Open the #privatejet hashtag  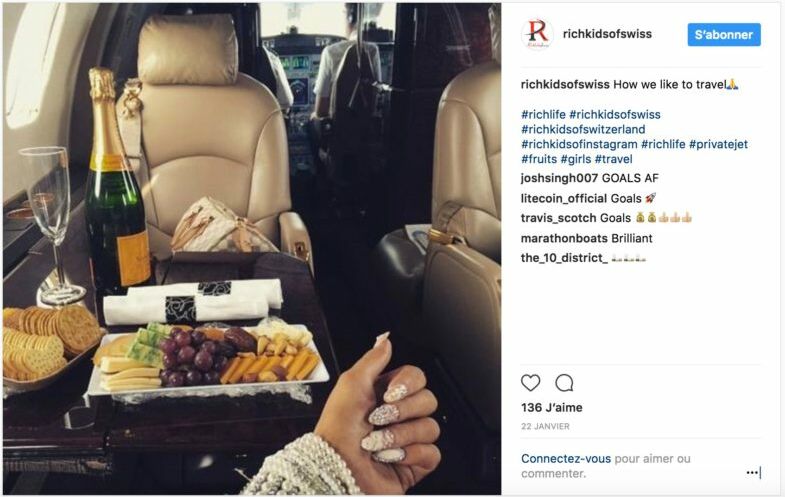718,144
